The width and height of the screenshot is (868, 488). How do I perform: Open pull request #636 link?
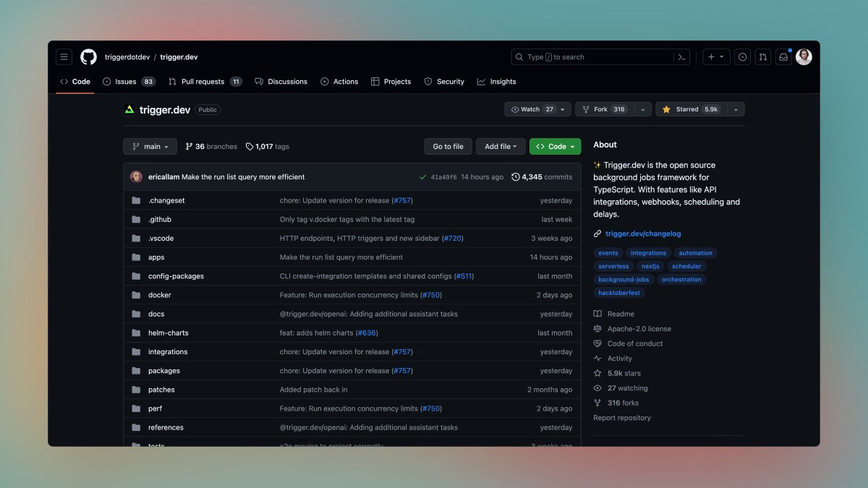click(x=367, y=333)
